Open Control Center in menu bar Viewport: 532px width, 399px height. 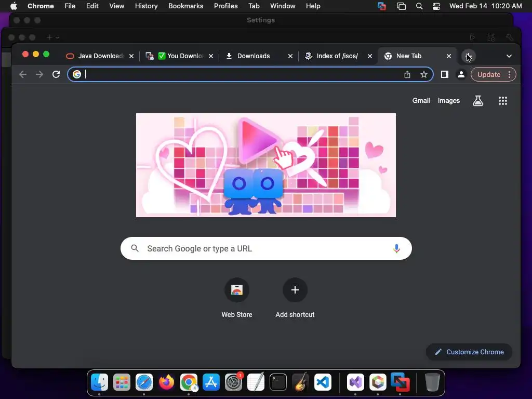[x=436, y=6]
